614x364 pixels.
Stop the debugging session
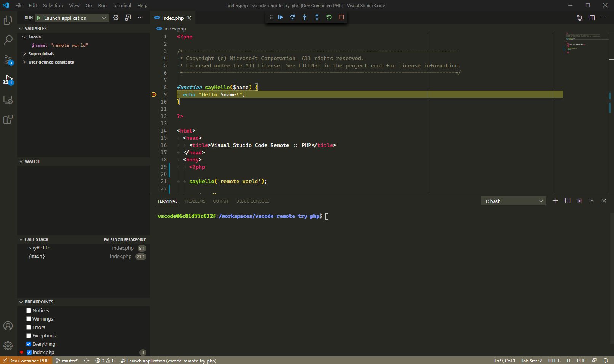[341, 17]
